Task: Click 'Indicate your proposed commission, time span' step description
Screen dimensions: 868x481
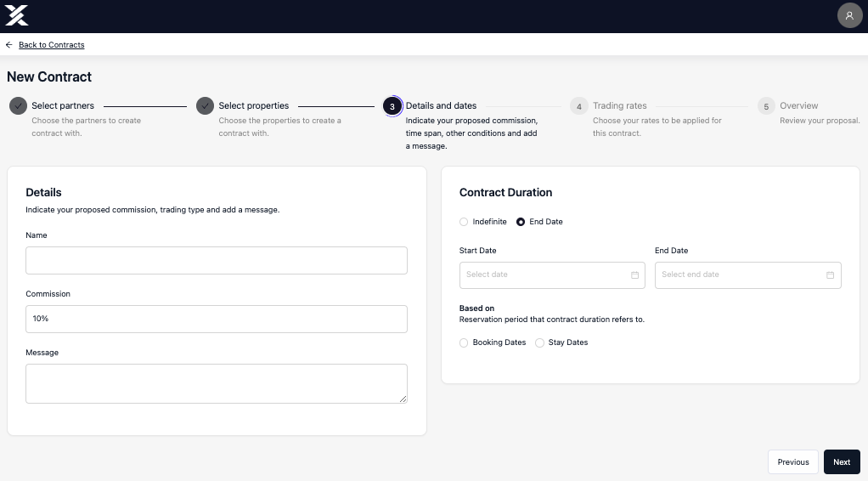Action: pyautogui.click(x=471, y=133)
